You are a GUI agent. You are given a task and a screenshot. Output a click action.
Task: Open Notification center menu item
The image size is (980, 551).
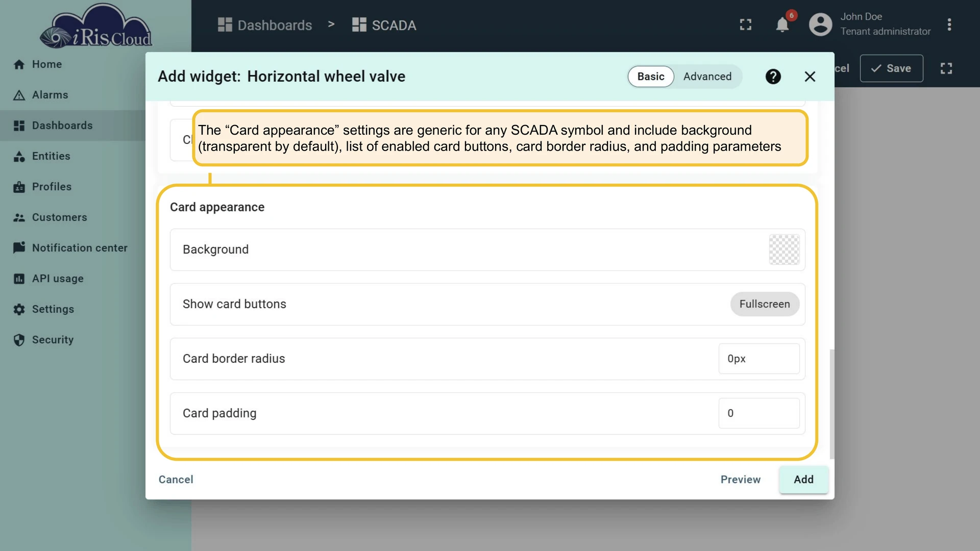(x=72, y=248)
